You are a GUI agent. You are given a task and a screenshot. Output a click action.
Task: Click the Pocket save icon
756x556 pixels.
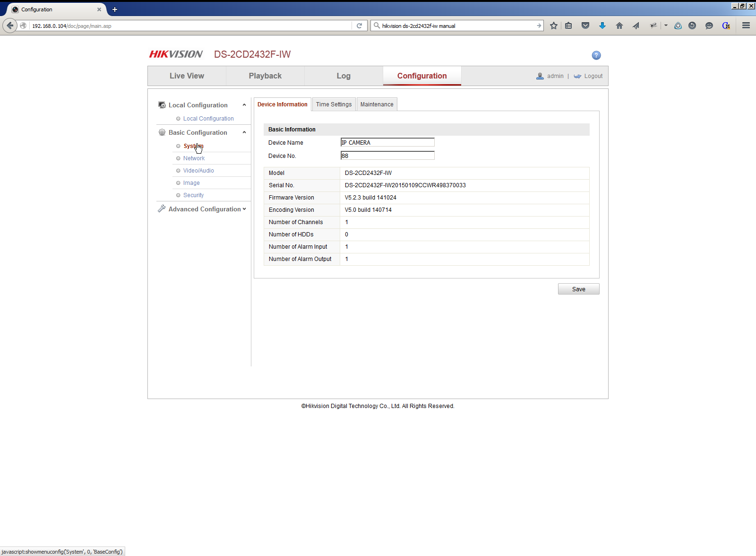585,26
